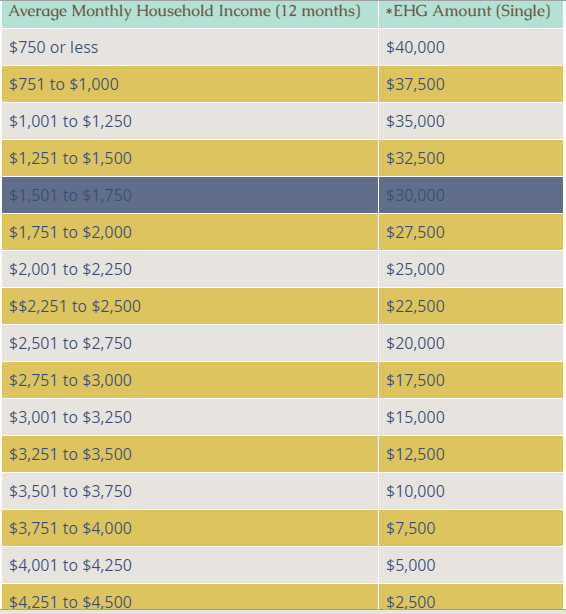Select the $751 to $1,000 income row
Viewport: 566px width, 614px height.
[282, 84]
